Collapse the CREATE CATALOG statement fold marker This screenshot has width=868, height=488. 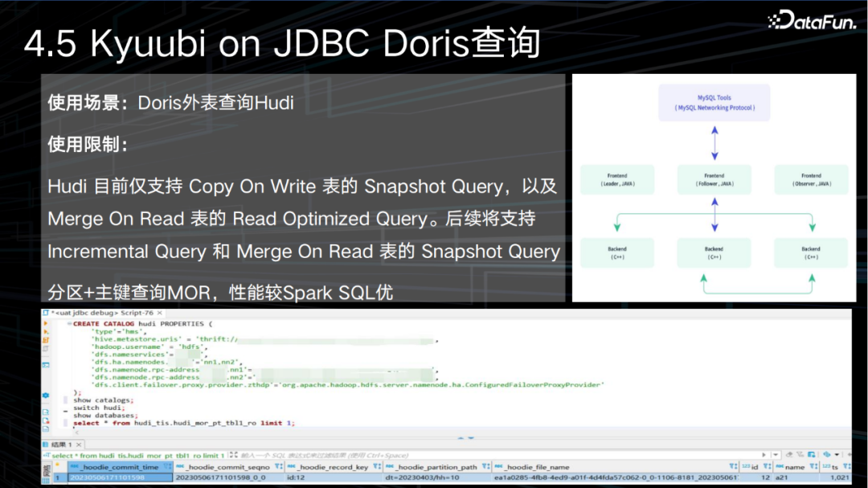click(x=68, y=324)
